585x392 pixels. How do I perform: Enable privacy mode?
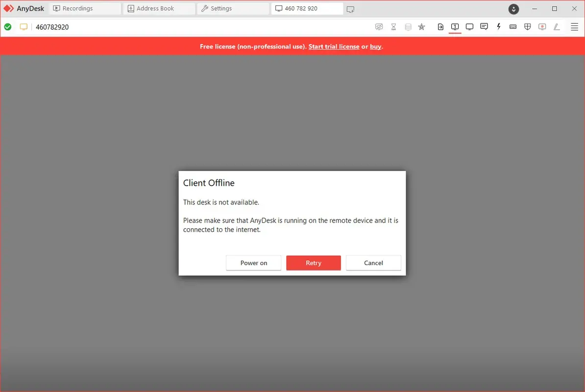pyautogui.click(x=379, y=27)
